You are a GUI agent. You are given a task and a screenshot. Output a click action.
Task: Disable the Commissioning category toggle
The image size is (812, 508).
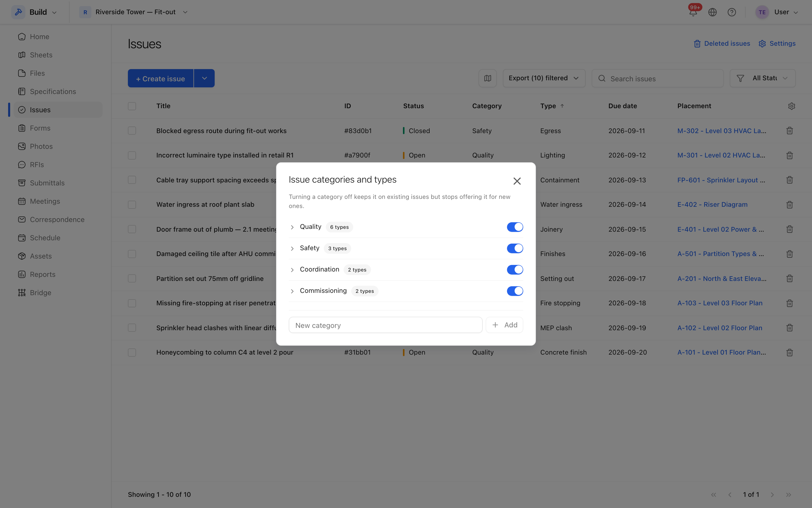coord(515,291)
